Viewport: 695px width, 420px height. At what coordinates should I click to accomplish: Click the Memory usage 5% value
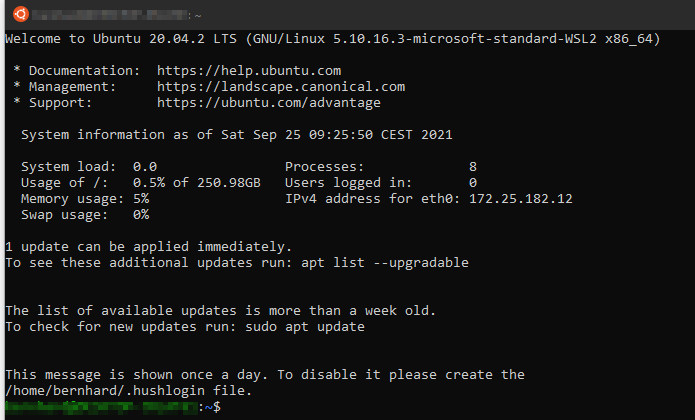click(141, 198)
